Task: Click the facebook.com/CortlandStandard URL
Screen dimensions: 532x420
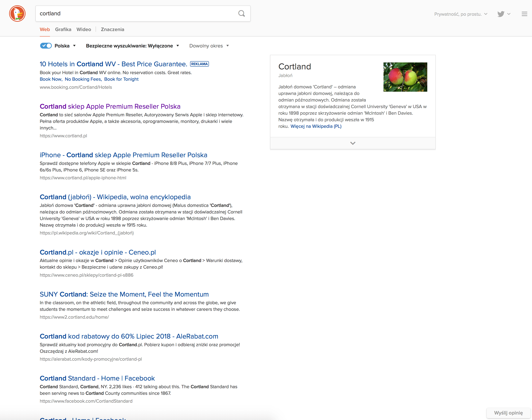Action: pyautogui.click(x=86, y=401)
